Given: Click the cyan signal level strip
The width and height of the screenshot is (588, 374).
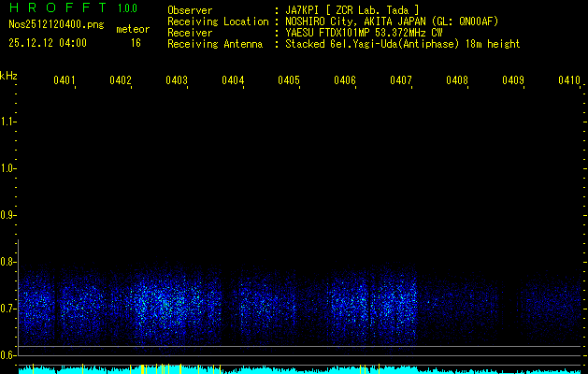Looking at the screenshot, I should tap(299, 369).
